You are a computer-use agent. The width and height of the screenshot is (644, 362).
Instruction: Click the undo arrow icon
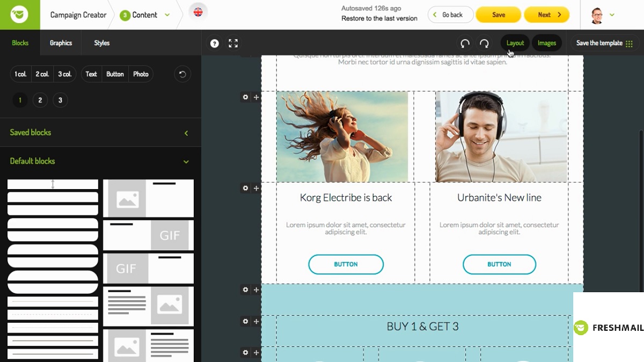coord(465,44)
